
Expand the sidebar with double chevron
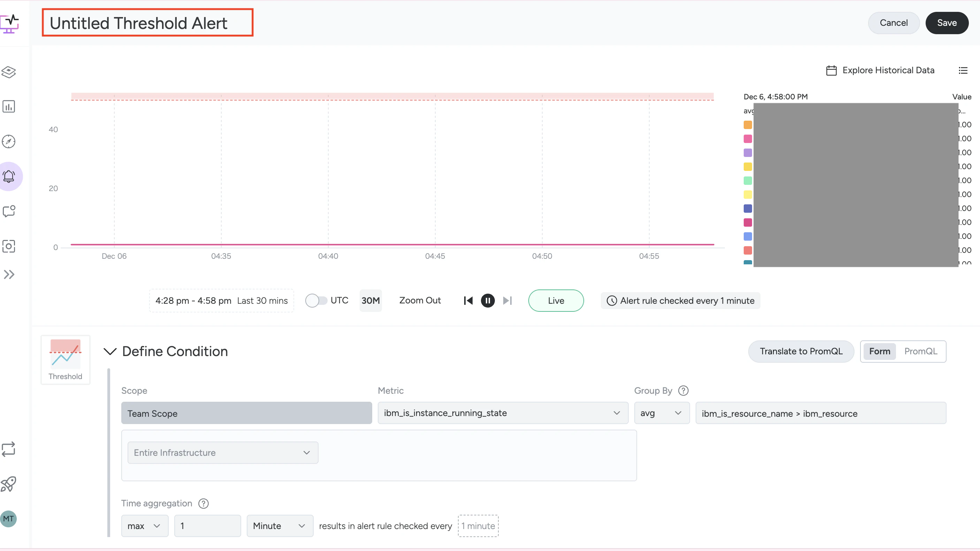pos(9,274)
